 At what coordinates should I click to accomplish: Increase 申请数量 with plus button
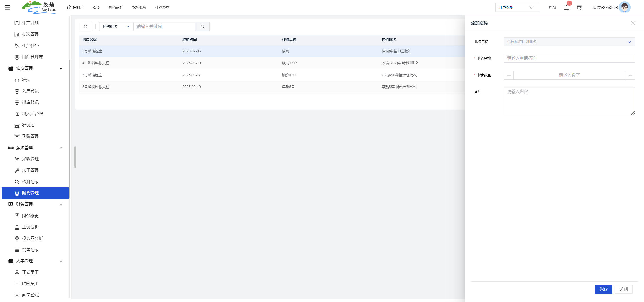[630, 75]
